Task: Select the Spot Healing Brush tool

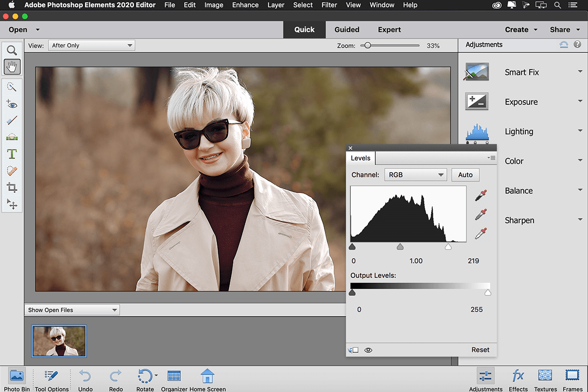Action: click(12, 171)
